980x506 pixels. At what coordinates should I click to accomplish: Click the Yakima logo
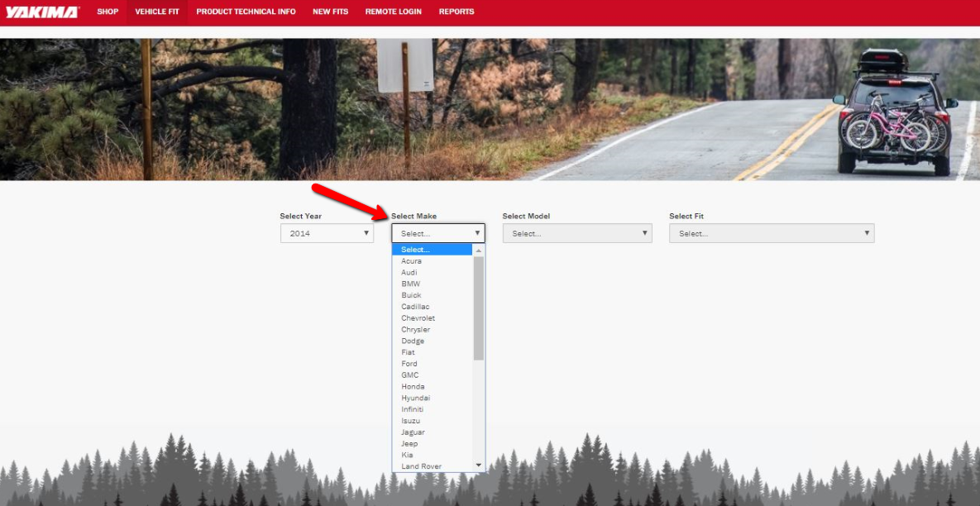point(42,12)
